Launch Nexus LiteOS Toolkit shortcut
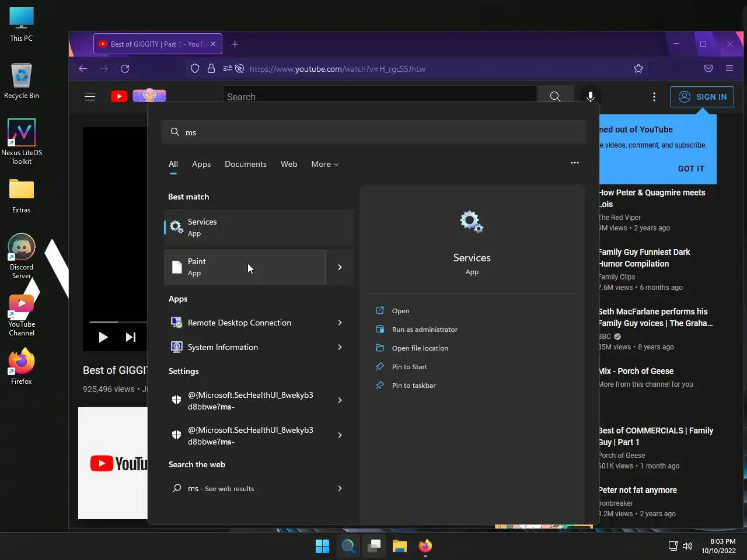The height and width of the screenshot is (560, 747). [x=22, y=142]
